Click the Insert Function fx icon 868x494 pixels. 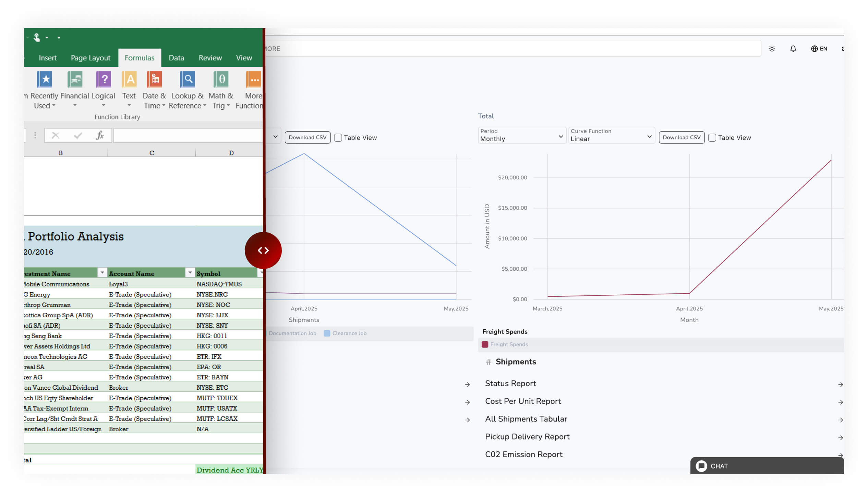tap(100, 136)
